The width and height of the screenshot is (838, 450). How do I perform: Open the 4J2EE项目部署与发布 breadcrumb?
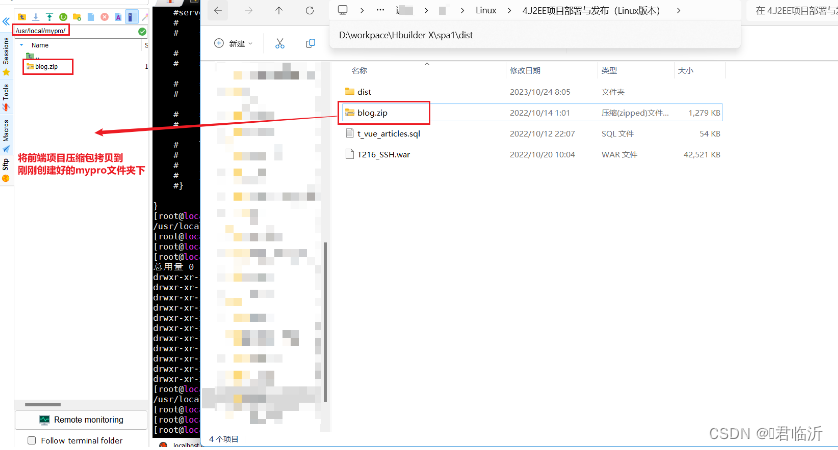[592, 10]
